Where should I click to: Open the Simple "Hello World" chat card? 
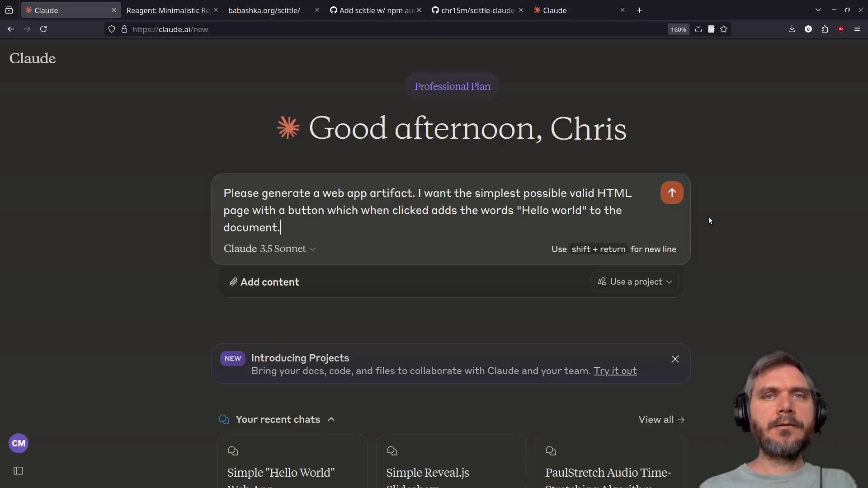tap(292, 462)
